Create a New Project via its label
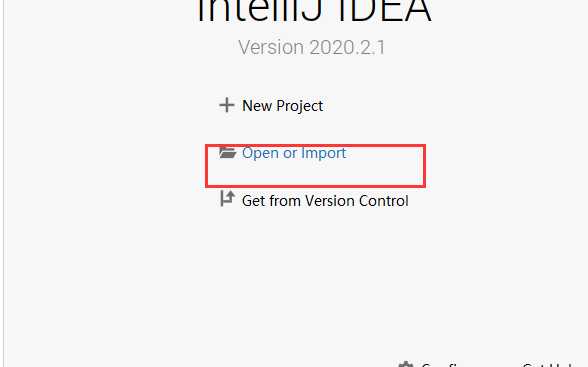 (x=282, y=106)
